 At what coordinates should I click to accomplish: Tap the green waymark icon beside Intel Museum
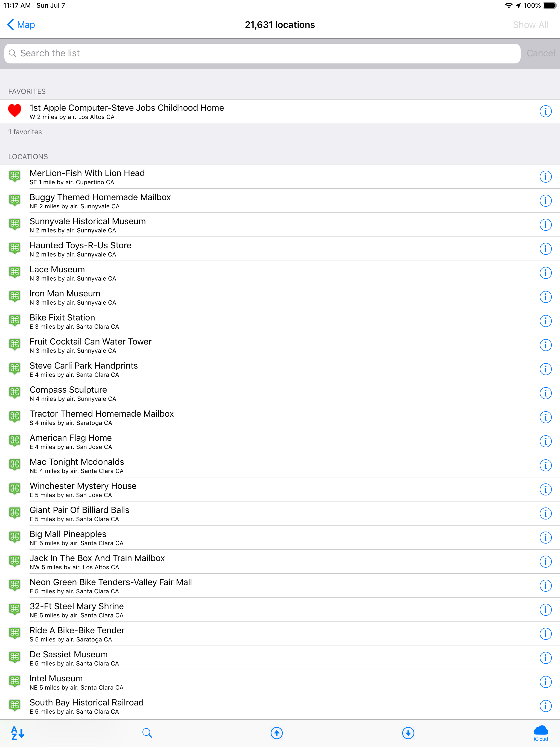pyautogui.click(x=15, y=682)
